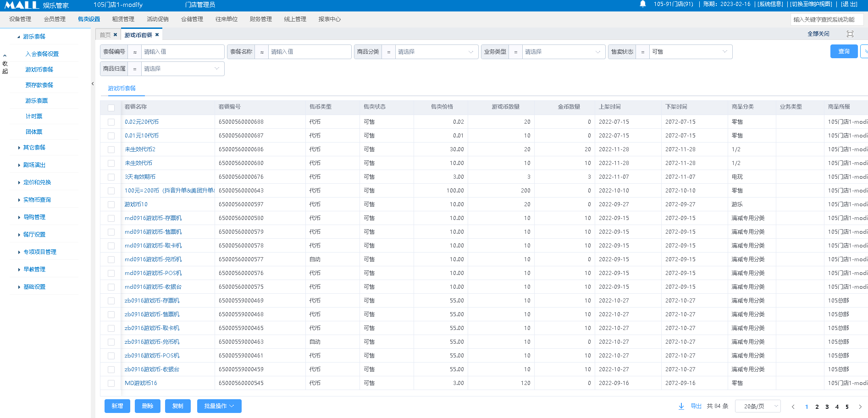Check the row md0916游戏币-存票机
The width and height of the screenshot is (868, 418).
pos(111,218)
